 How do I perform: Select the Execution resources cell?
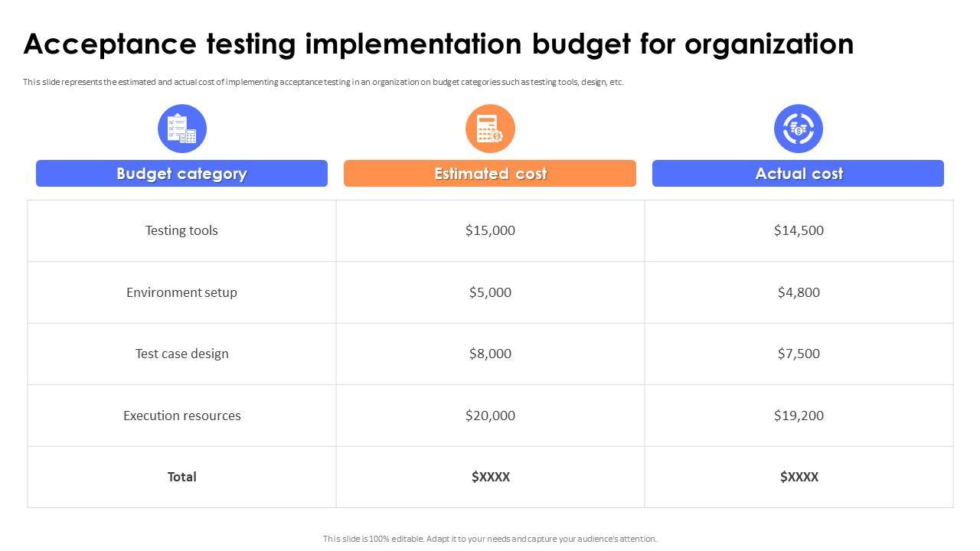[x=181, y=416]
